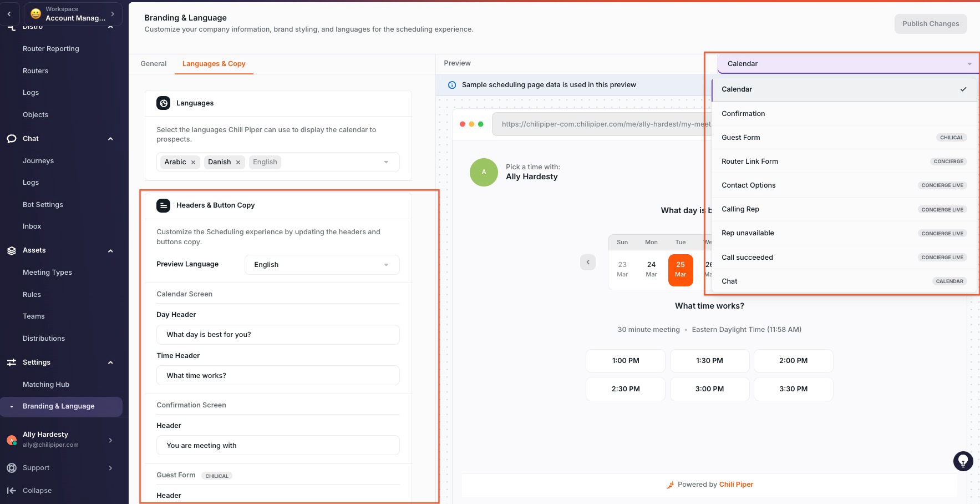Click the green avatar beside Ally Hardesty
Image resolution: width=980 pixels, height=504 pixels.
[x=484, y=172]
